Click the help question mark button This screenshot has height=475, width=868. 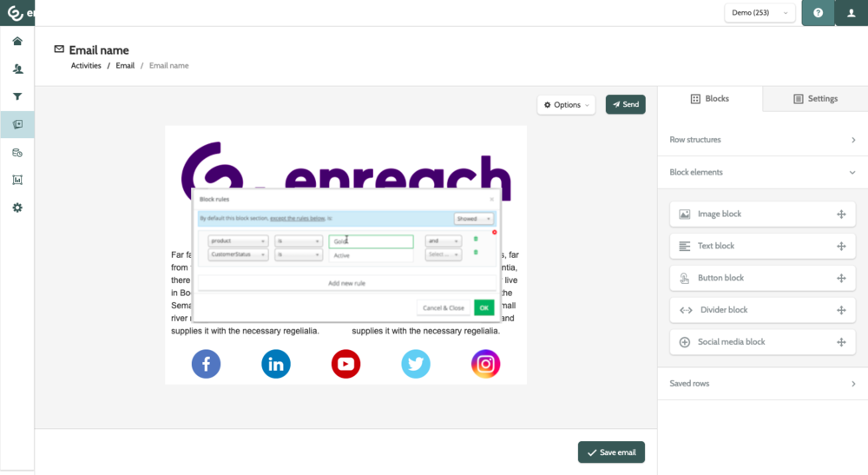818,13
